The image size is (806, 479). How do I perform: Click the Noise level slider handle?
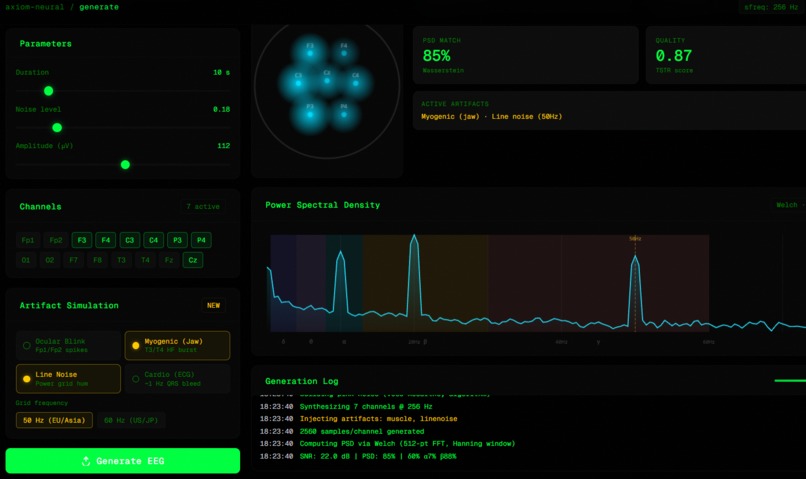pyautogui.click(x=57, y=127)
